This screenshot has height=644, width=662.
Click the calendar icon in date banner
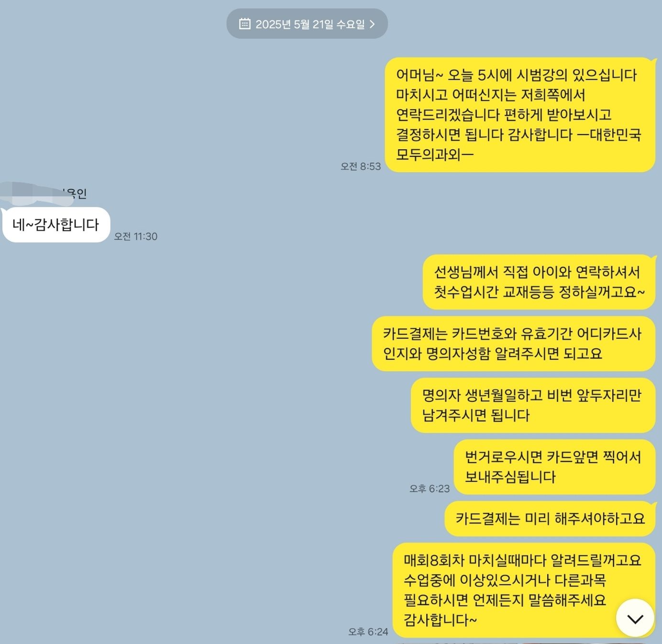[244, 23]
